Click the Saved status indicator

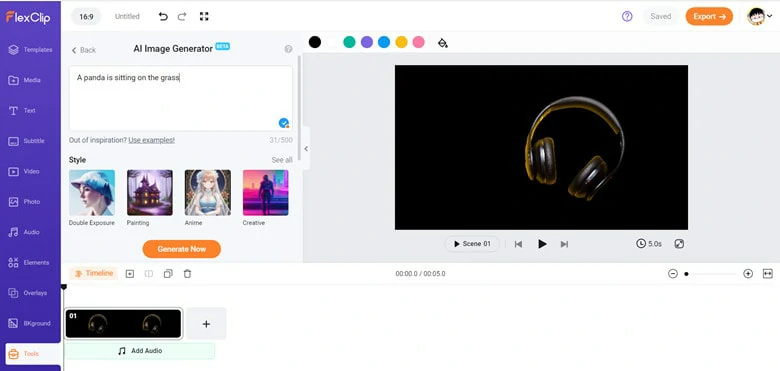click(x=661, y=16)
